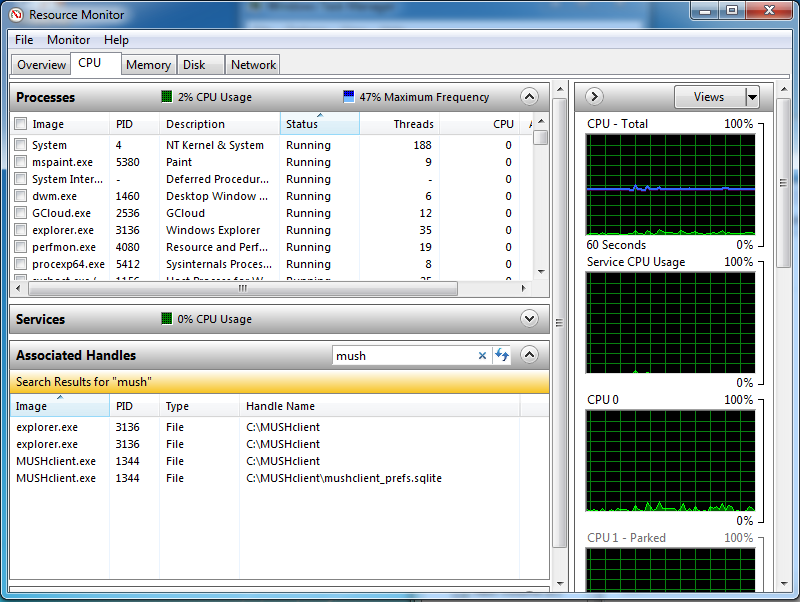Close the Resource Monitor window
800x602 pixels.
(770, 11)
